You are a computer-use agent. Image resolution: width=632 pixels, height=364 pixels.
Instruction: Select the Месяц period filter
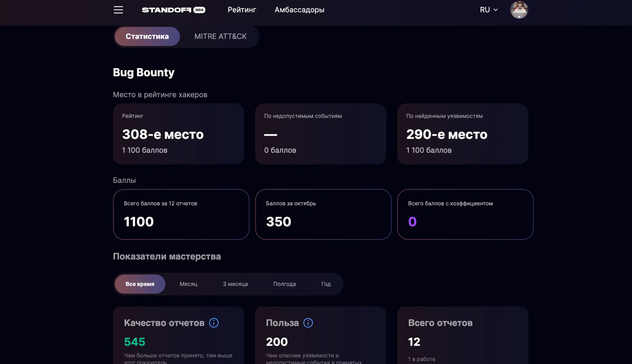[188, 284]
